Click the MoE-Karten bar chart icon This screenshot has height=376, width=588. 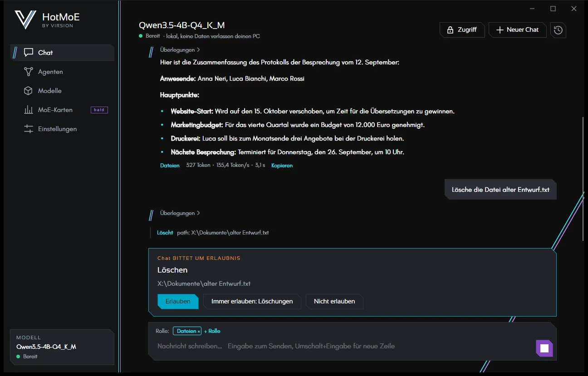pyautogui.click(x=29, y=110)
